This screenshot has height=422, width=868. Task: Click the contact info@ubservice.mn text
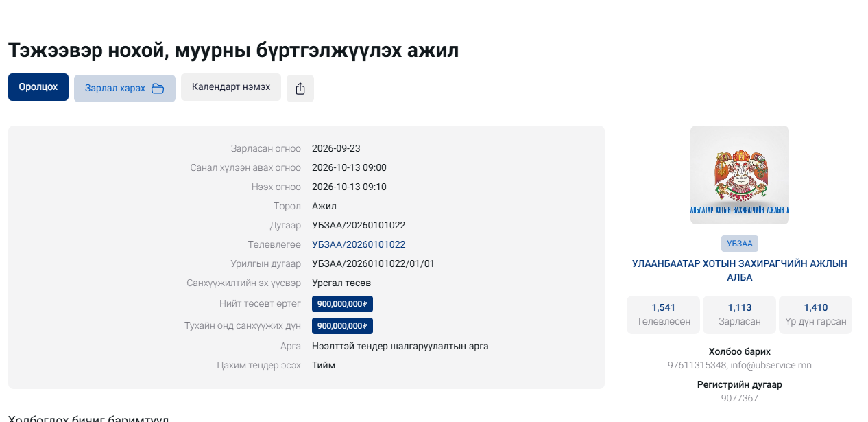pos(771,365)
